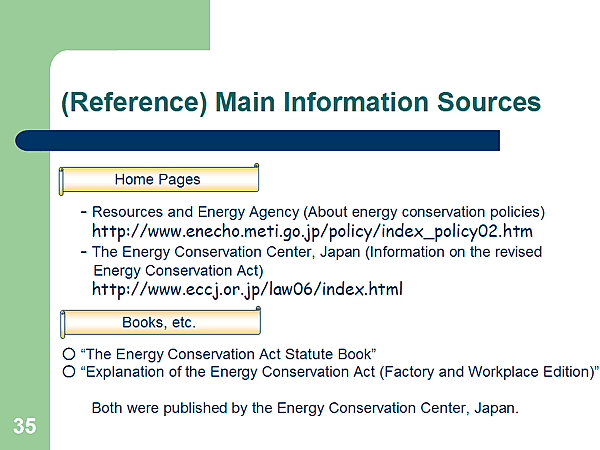
Task: Click the "Resources and Energy Agency" description line
Action: [318, 212]
